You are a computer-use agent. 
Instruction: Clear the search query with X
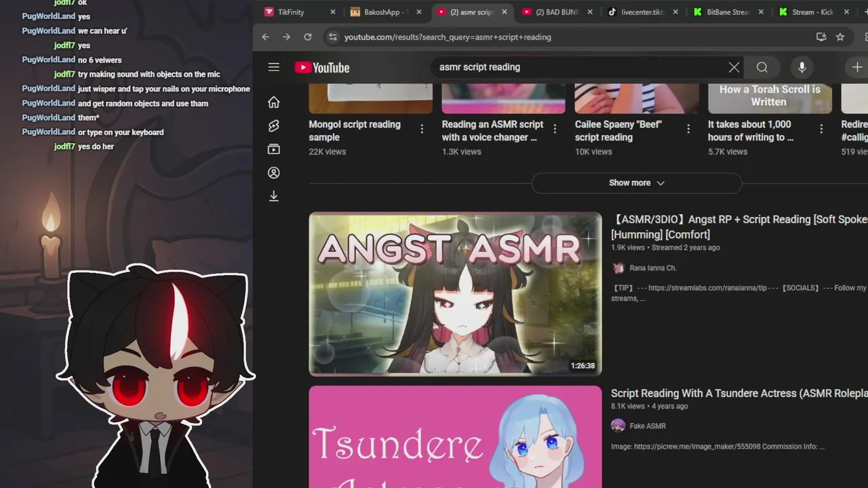tap(734, 67)
